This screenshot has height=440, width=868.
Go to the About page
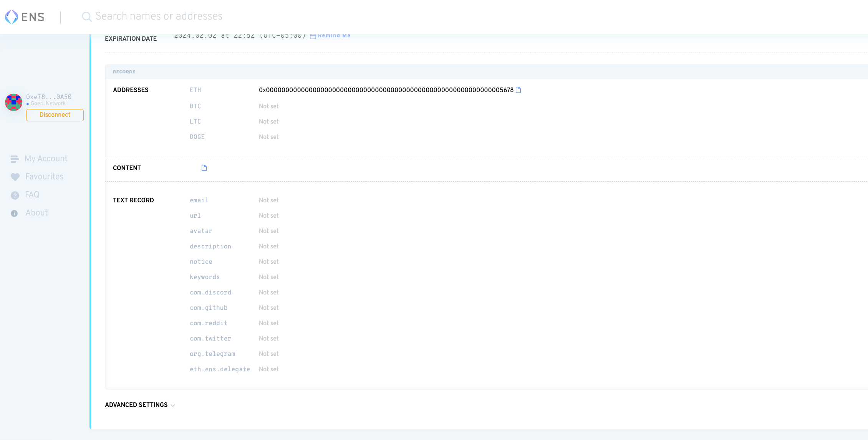[x=36, y=213]
